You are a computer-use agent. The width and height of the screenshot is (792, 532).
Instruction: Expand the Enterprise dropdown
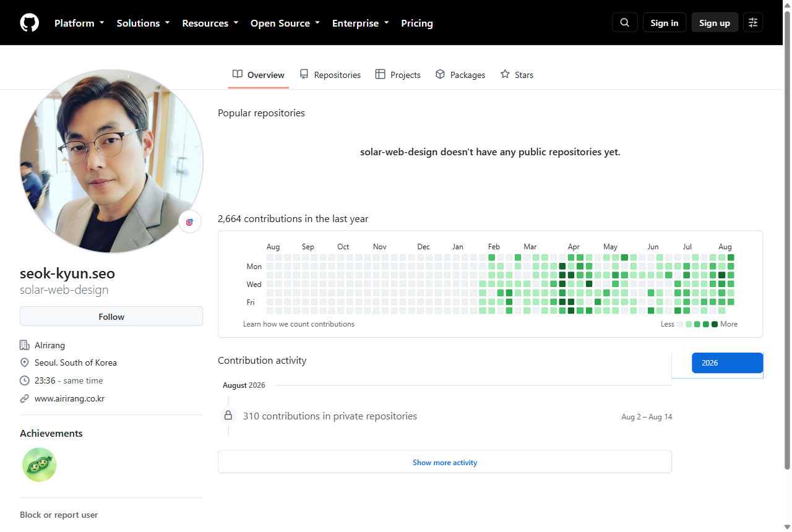pos(361,23)
